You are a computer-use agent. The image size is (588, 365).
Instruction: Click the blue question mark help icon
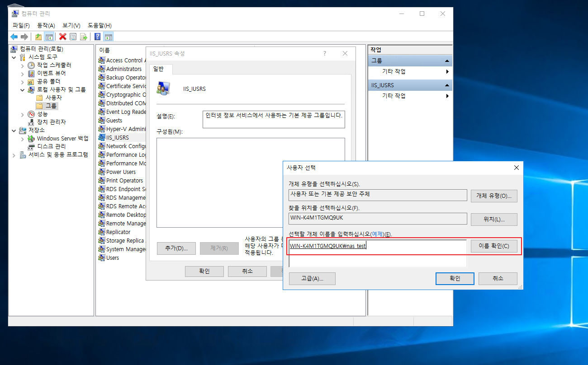97,37
